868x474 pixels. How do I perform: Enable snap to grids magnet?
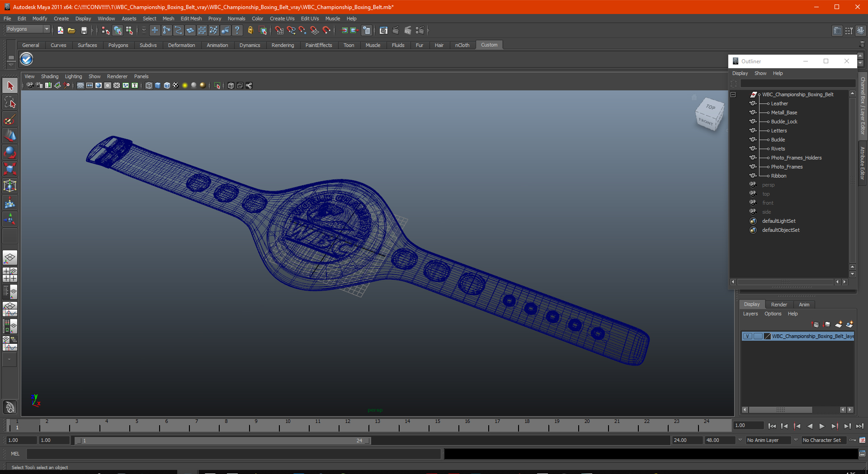click(x=279, y=30)
